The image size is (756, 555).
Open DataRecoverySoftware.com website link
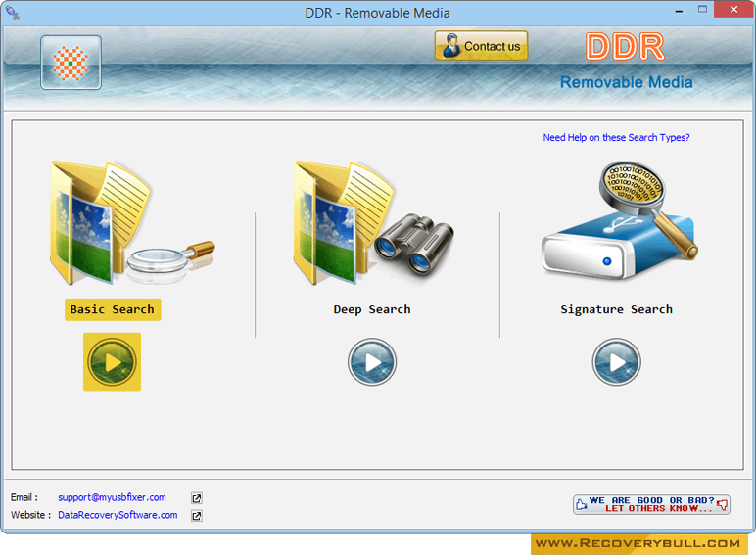[118, 515]
